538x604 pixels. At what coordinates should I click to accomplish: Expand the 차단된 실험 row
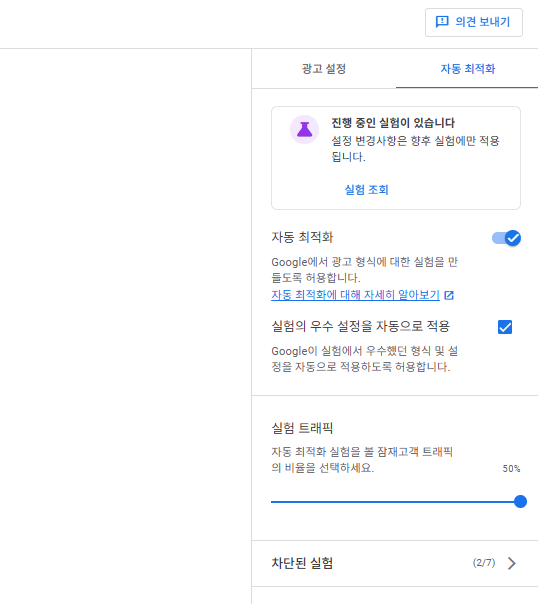(395, 563)
